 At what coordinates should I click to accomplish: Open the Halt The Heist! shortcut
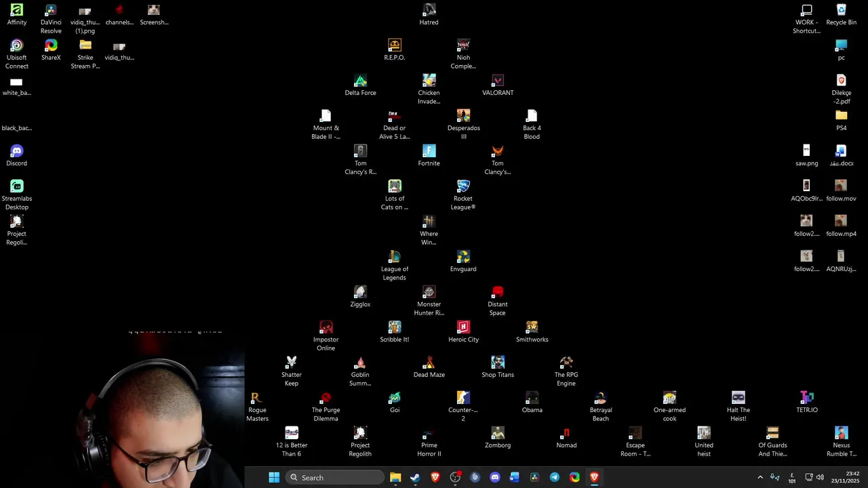pos(738,407)
